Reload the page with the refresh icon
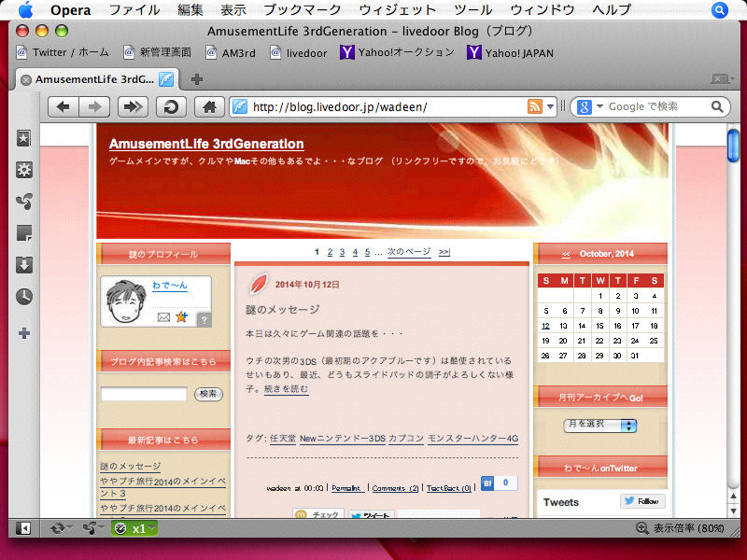The image size is (747, 560). point(171,106)
